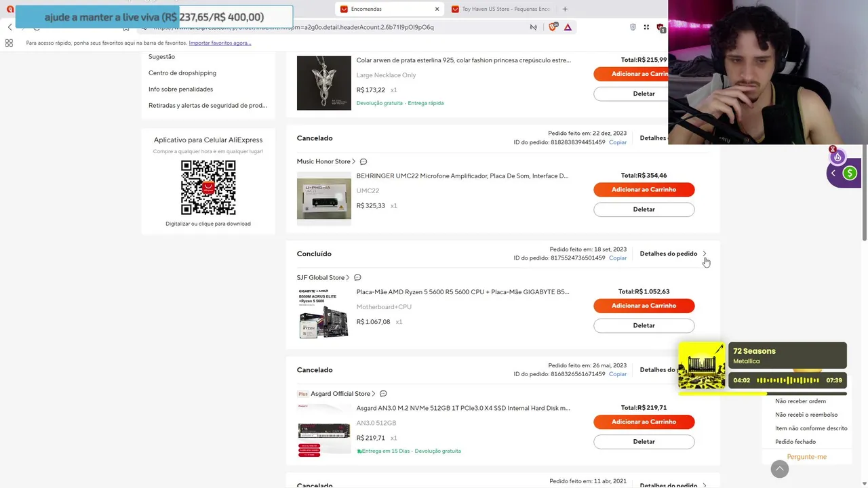This screenshot has height=488, width=868.
Task: Click the purple flame coupon icon
Action: click(x=837, y=157)
